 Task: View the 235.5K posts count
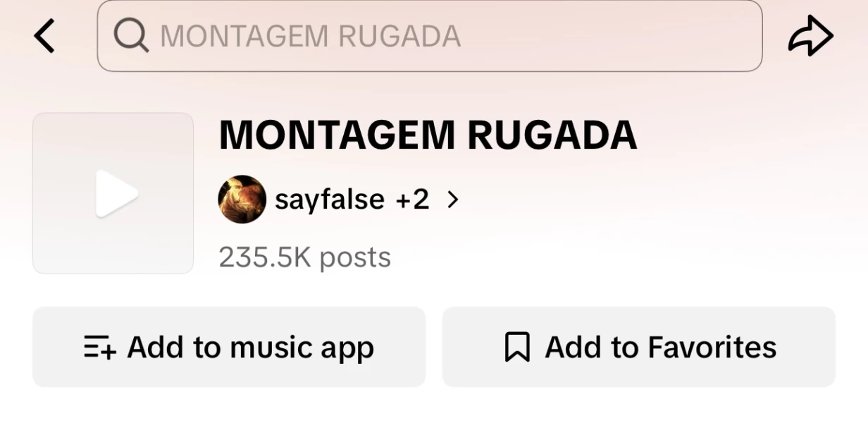(x=304, y=257)
